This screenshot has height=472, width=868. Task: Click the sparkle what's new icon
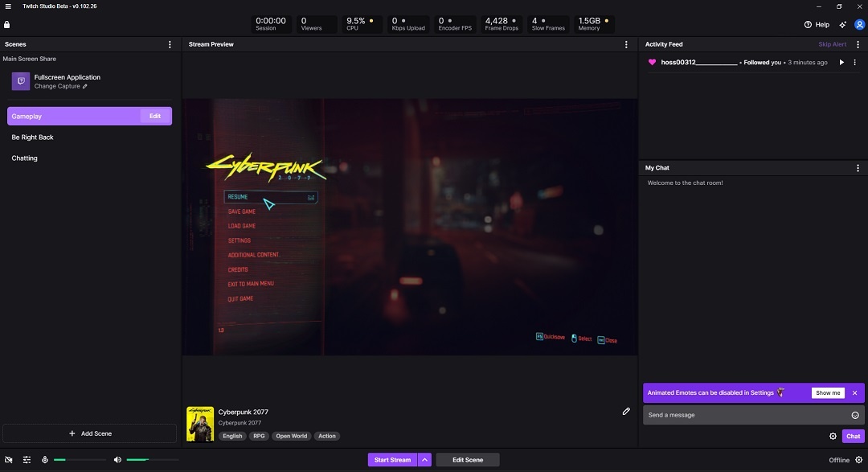[842, 24]
